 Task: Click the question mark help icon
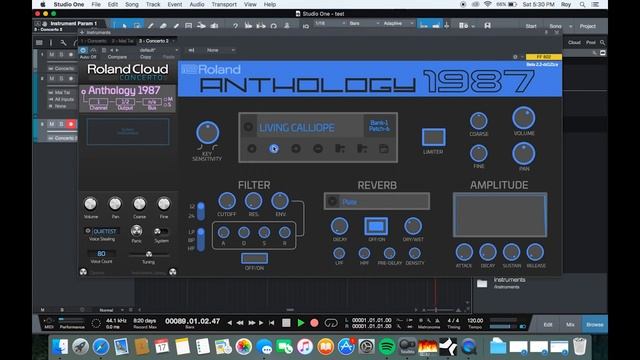[235, 26]
